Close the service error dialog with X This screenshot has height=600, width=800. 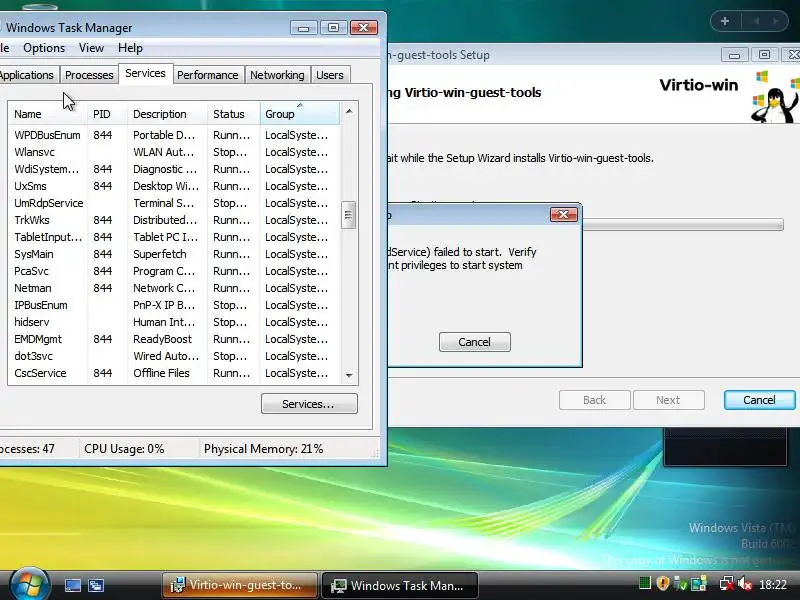564,214
